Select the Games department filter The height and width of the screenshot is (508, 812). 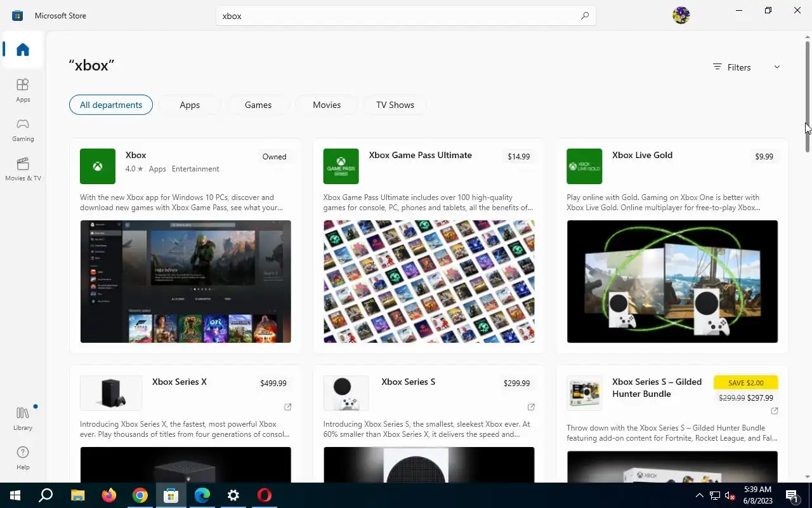(x=258, y=105)
